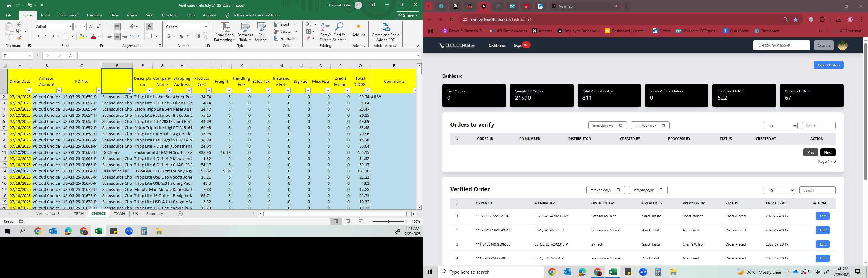Open Chrome downloads icon

(x=839, y=19)
